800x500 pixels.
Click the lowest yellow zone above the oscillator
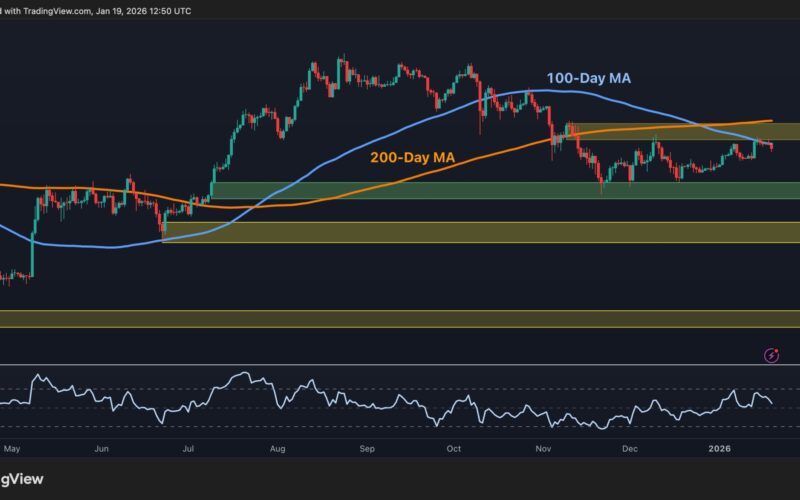point(400,318)
